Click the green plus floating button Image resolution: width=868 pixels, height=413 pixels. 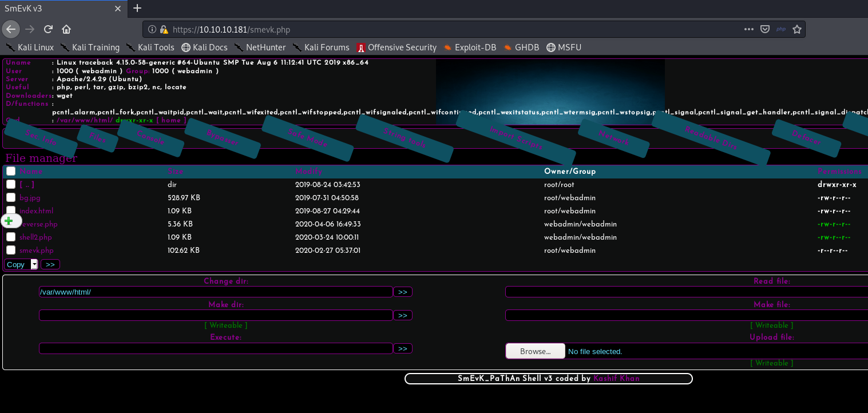9,221
